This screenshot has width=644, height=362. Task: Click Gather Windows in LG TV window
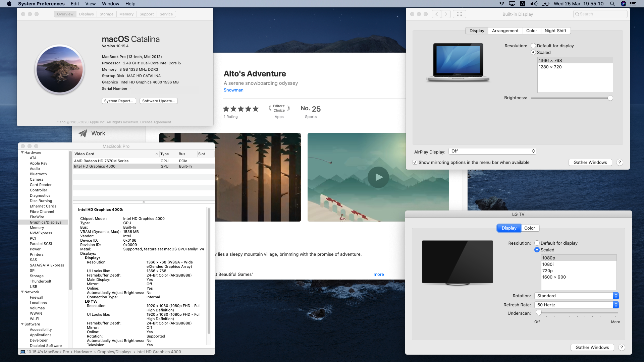pyautogui.click(x=592, y=347)
